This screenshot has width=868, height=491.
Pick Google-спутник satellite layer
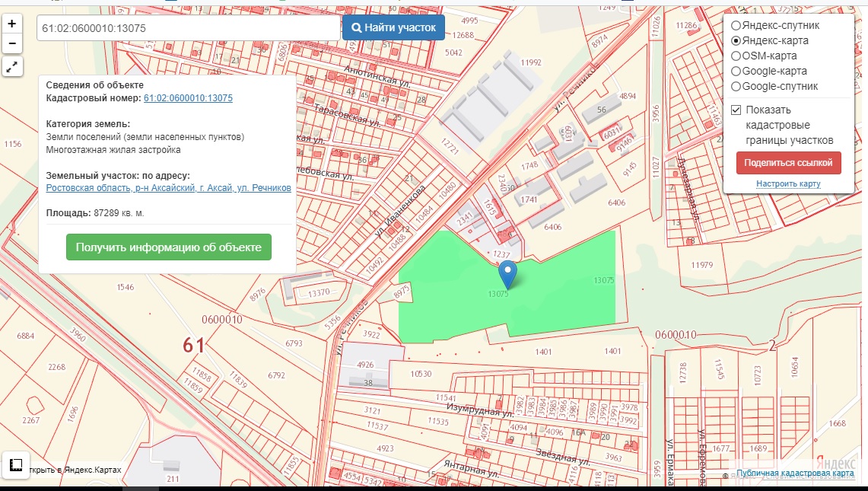click(x=736, y=86)
